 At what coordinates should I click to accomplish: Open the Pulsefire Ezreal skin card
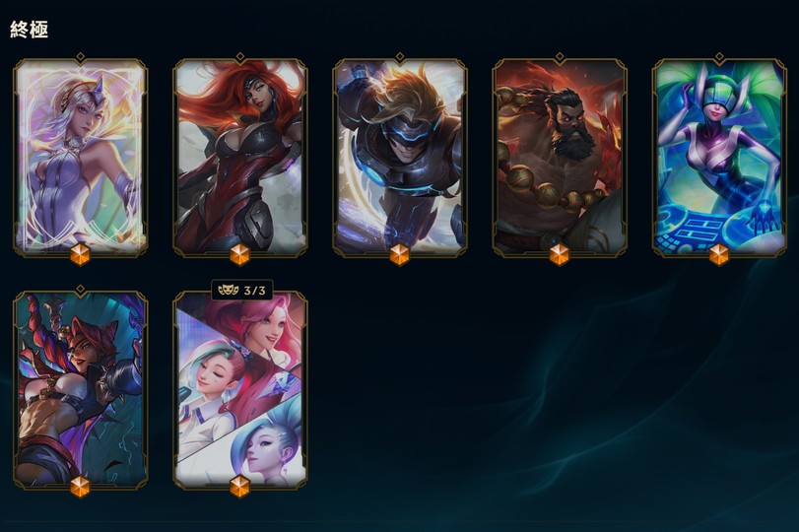click(x=400, y=158)
